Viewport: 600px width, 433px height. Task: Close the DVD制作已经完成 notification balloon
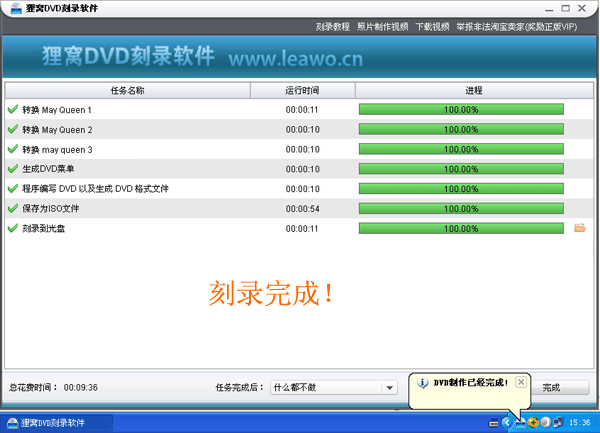tap(521, 382)
